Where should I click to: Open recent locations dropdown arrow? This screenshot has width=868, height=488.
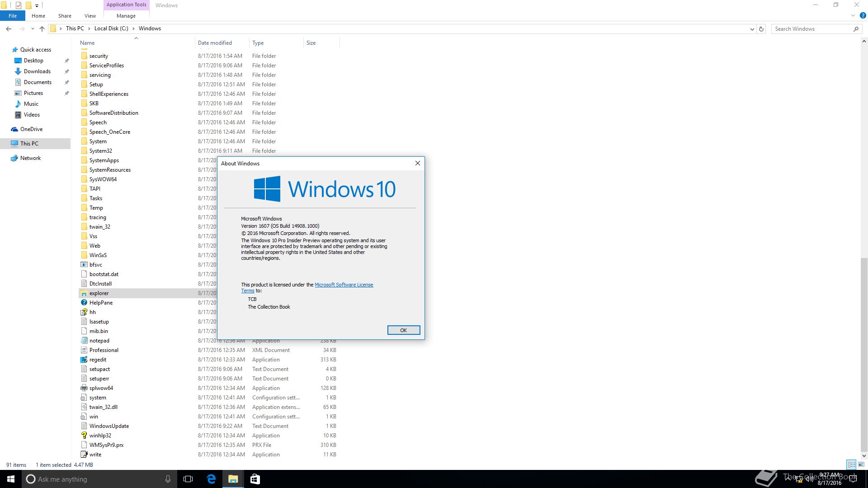[33, 29]
